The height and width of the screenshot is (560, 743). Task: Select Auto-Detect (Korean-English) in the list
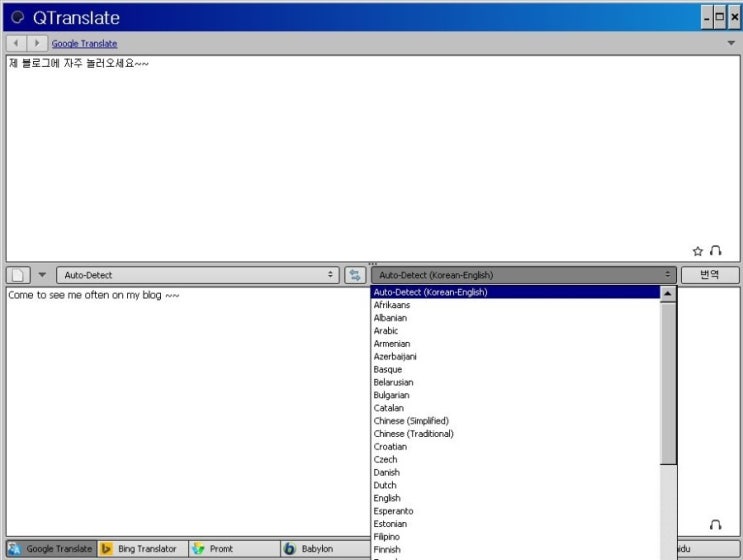[515, 292]
